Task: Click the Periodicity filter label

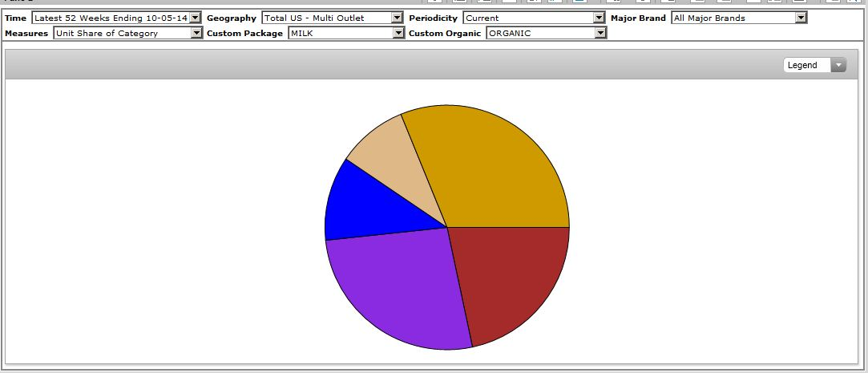Action: (x=433, y=18)
